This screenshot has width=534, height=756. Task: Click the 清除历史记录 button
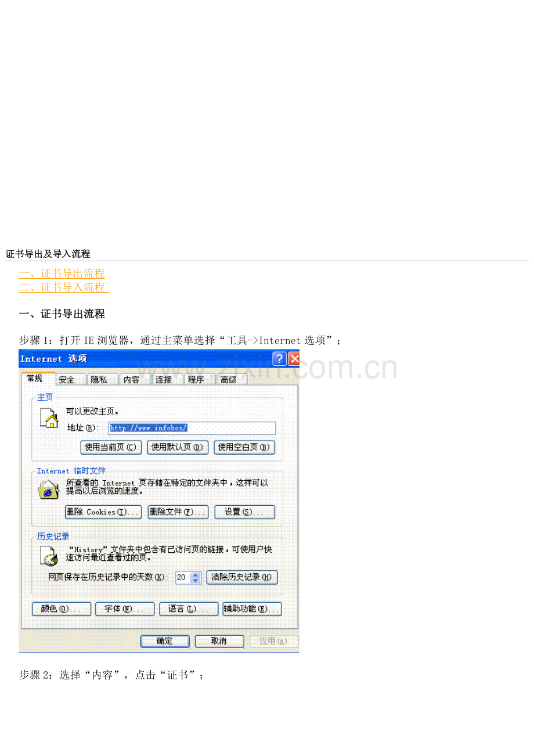point(242,577)
